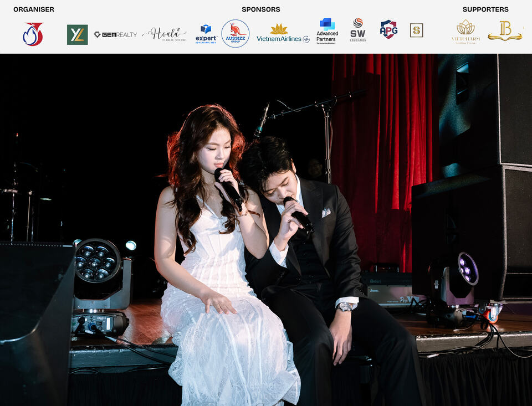The image size is (532, 406).
Task: Click the organiser flame logo
Action: tap(33, 34)
